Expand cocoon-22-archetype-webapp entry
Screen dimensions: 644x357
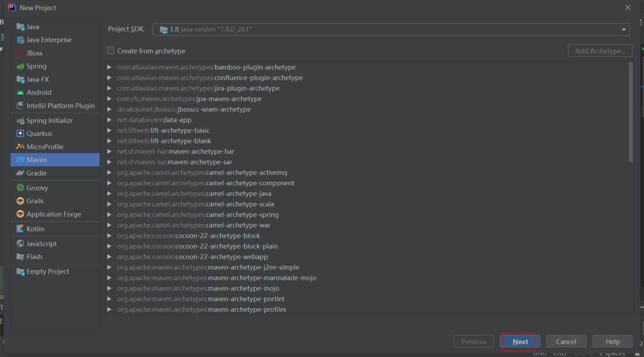coord(109,257)
